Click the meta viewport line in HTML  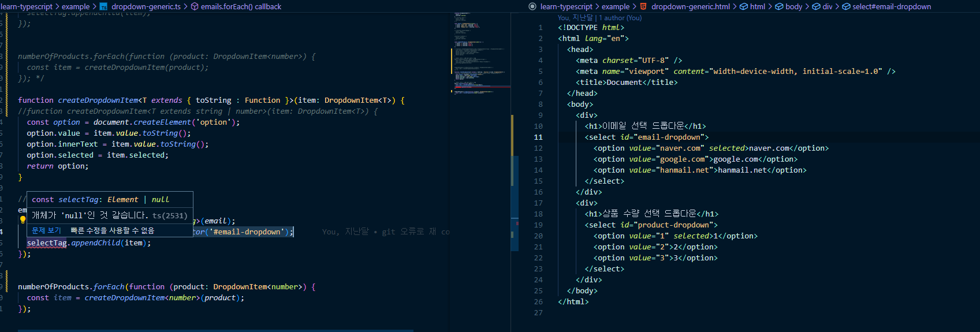point(736,71)
